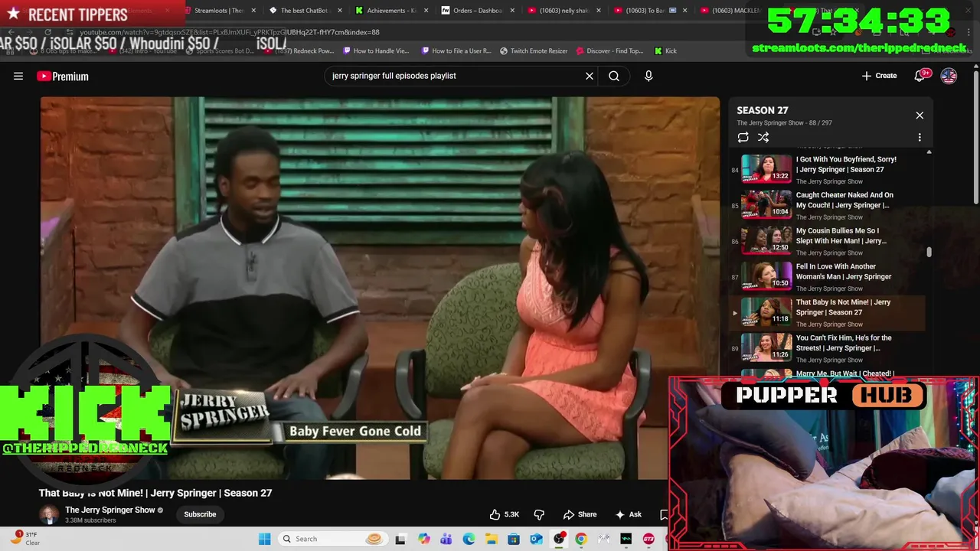The image size is (980, 551).
Task: Open the notifications bell
Action: (921, 76)
